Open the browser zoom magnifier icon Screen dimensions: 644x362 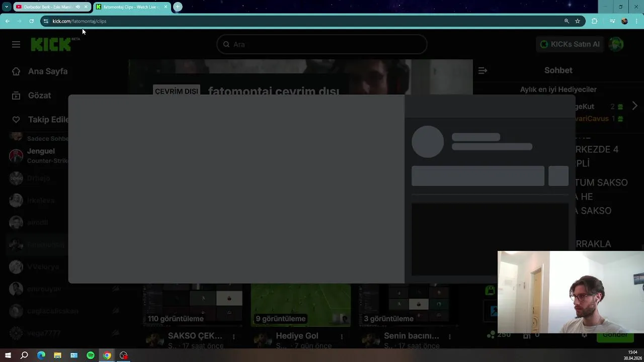(x=567, y=21)
